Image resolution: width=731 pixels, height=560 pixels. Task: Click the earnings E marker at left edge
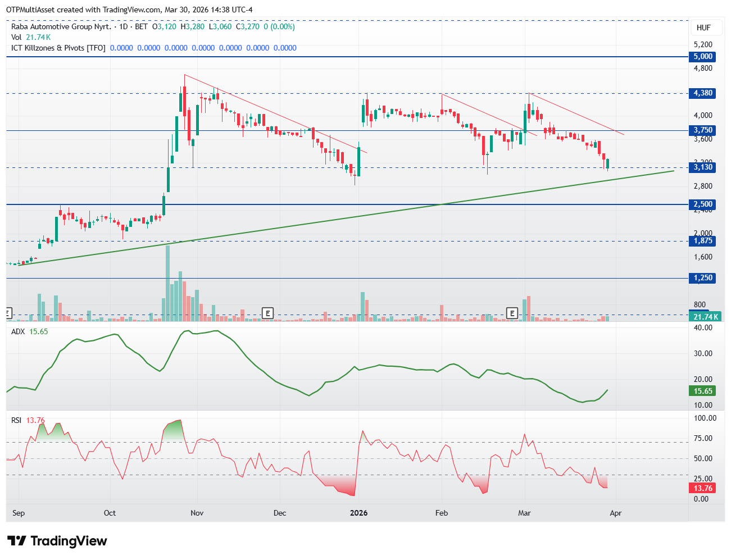click(8, 313)
